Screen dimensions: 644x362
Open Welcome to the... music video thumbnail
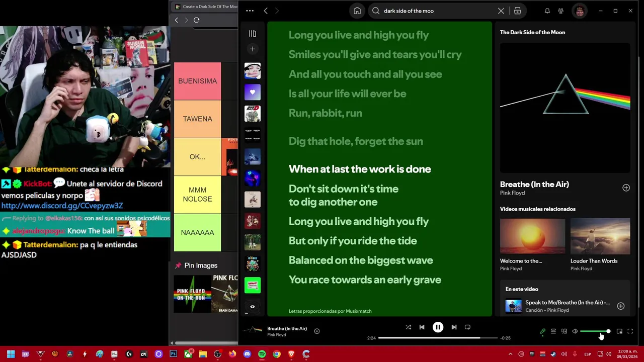(532, 237)
